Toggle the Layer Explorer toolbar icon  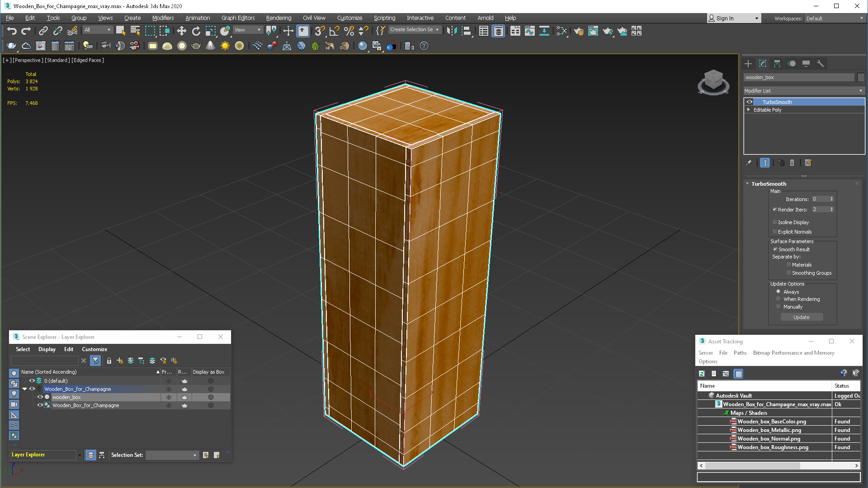(498, 31)
